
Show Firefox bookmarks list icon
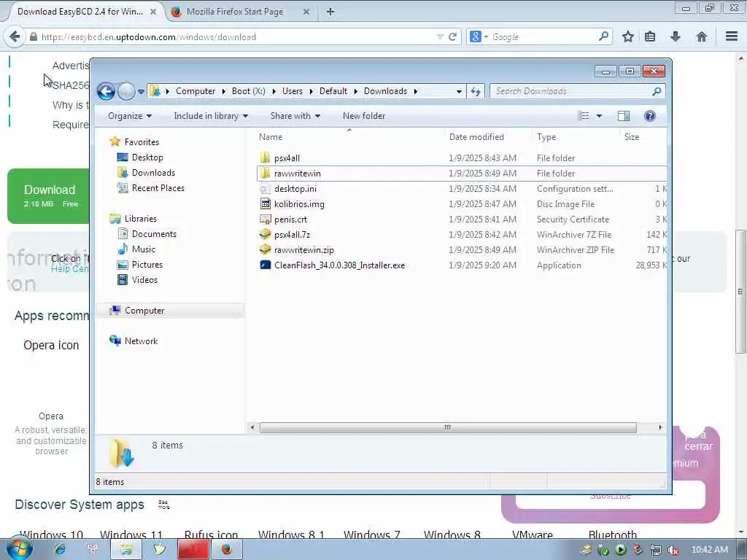650,36
